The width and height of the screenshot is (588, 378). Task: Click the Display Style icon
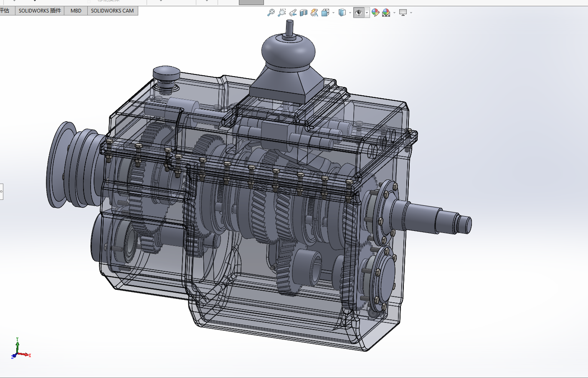pyautogui.click(x=342, y=13)
